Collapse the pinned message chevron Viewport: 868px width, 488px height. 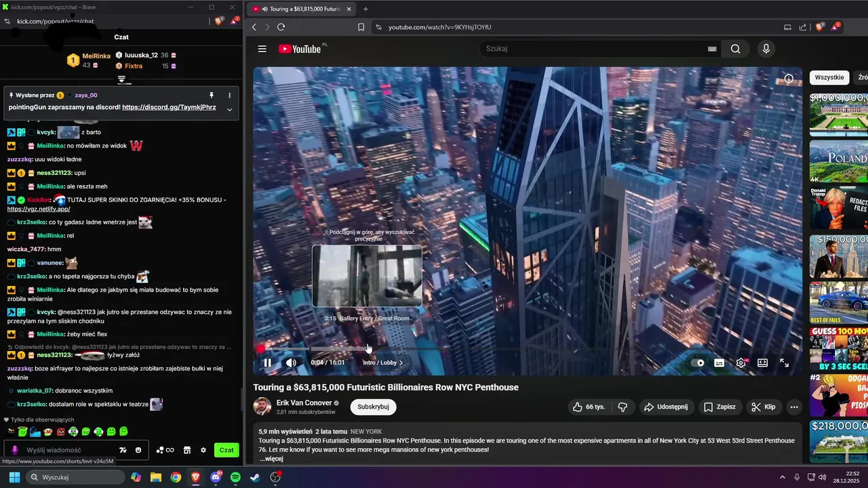click(x=229, y=109)
